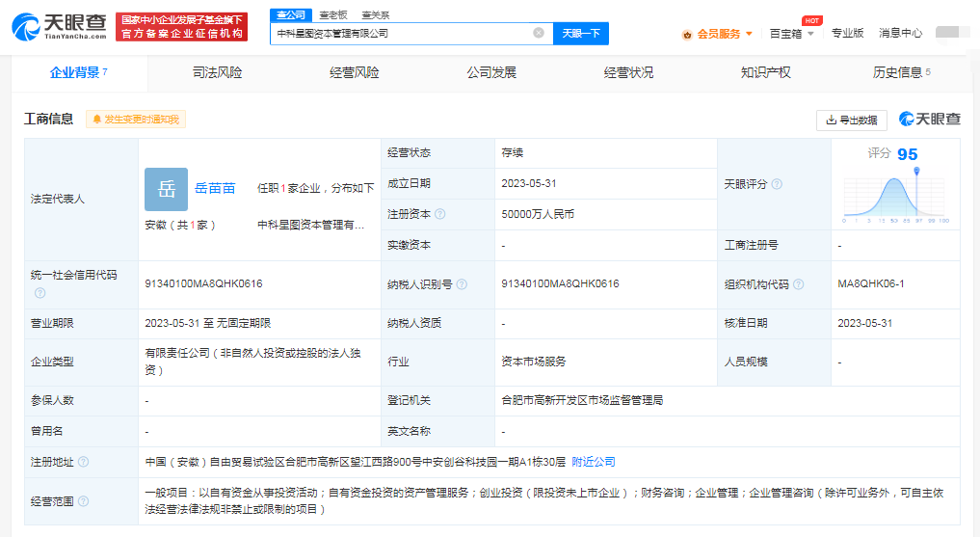Switch to the 经营风险 tab
The image size is (980, 537).
point(355,72)
